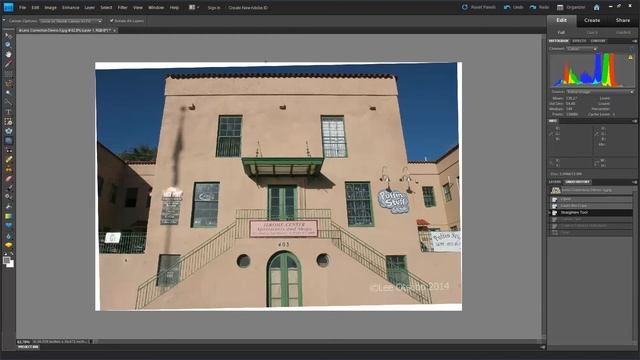Select the Brush tool

click(8, 188)
